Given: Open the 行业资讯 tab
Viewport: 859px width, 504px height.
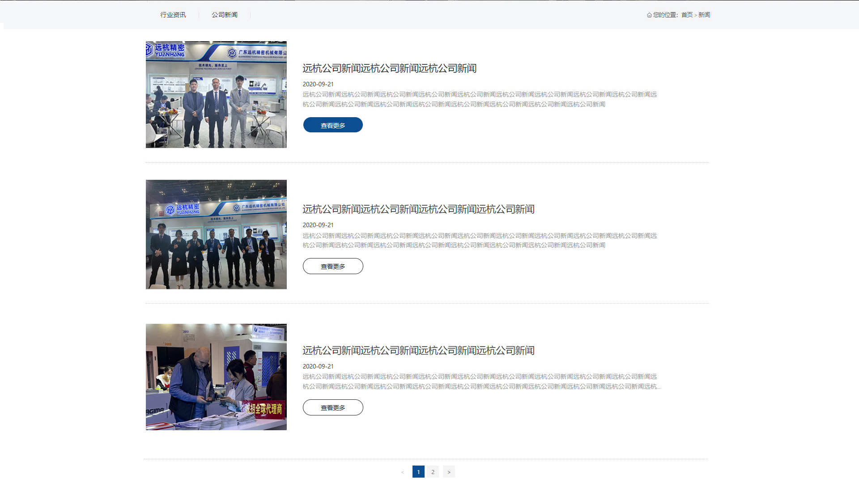Looking at the screenshot, I should click(173, 15).
